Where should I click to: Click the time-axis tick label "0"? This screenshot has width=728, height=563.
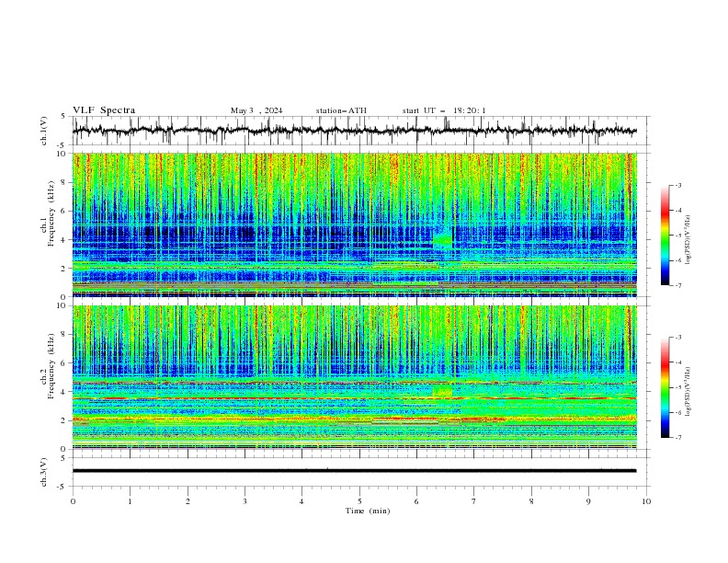pos(73,501)
